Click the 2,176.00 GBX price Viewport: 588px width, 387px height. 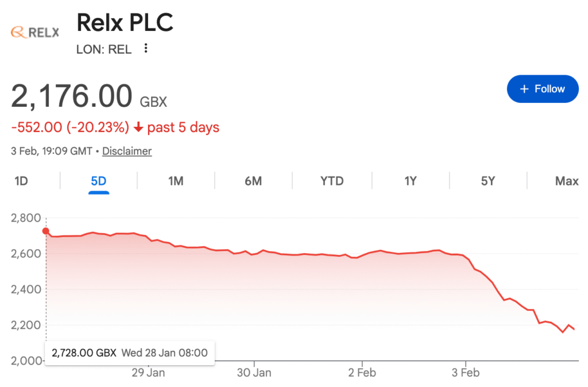(x=89, y=96)
